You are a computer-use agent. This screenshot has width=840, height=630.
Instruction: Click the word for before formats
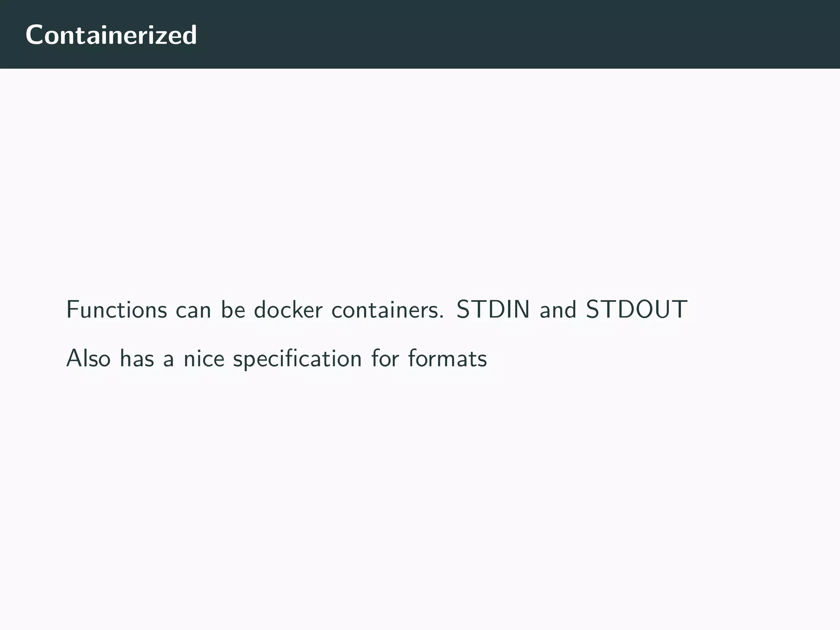tap(385, 358)
